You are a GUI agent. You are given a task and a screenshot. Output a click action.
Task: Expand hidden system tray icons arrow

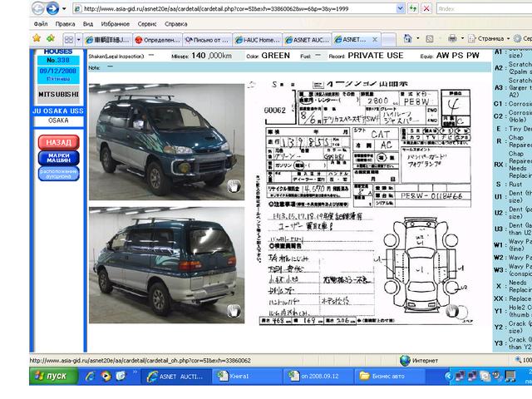coord(449,377)
